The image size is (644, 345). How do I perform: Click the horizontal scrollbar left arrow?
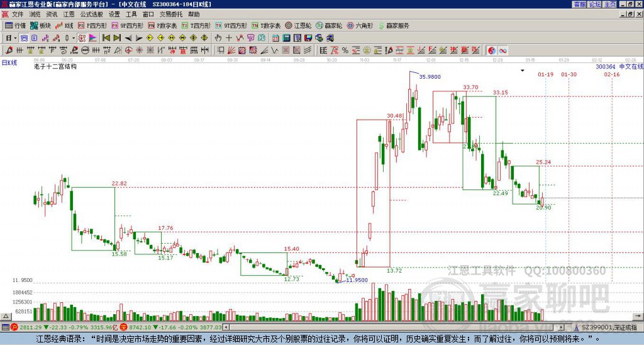[x=226, y=327]
